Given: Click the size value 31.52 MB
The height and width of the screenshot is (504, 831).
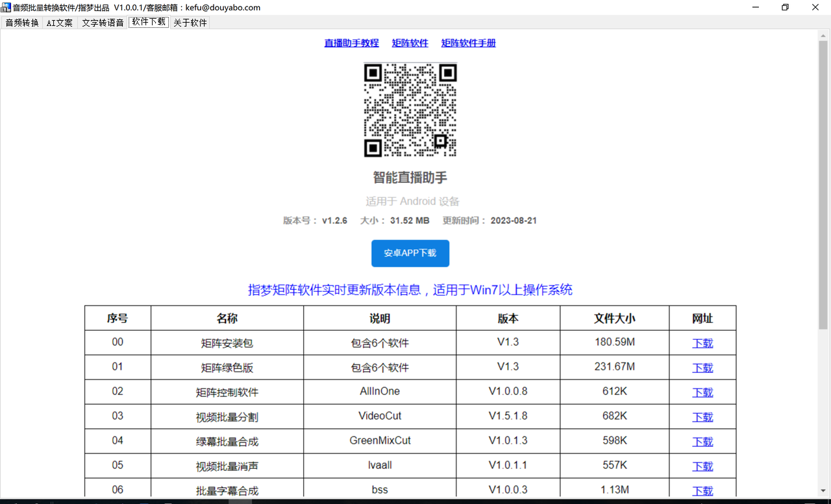Looking at the screenshot, I should pos(410,221).
